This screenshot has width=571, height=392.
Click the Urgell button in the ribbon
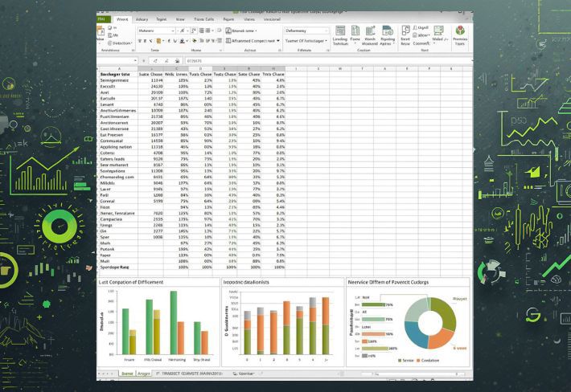[420, 27]
